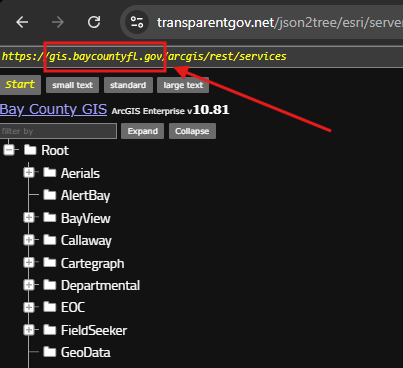Select the Root tree label

coord(55,150)
